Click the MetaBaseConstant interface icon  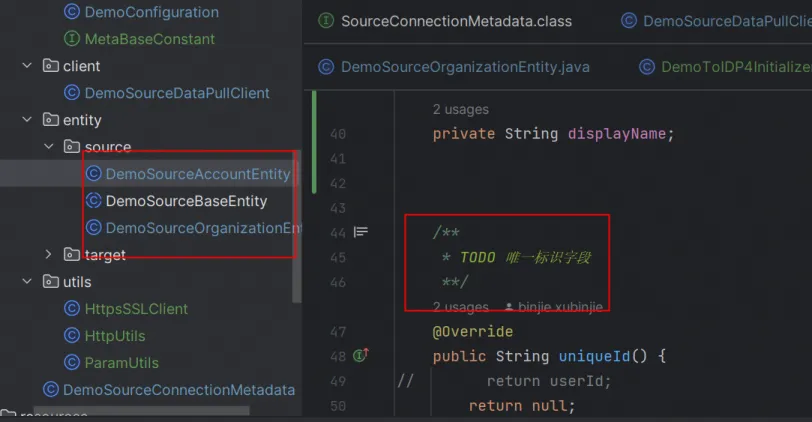click(x=71, y=39)
